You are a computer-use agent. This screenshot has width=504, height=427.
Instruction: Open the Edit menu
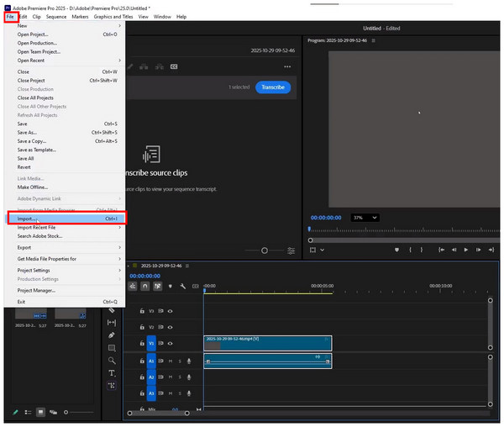pos(24,17)
